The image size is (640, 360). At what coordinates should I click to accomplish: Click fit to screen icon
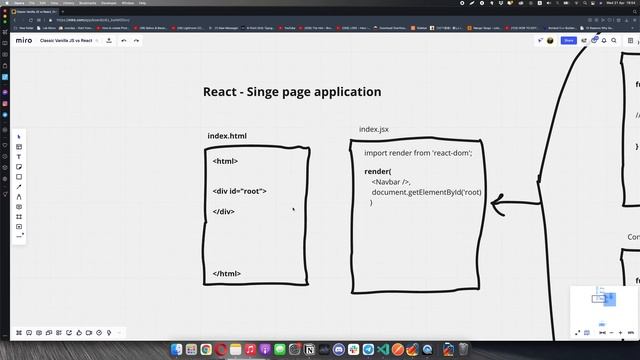click(602, 333)
